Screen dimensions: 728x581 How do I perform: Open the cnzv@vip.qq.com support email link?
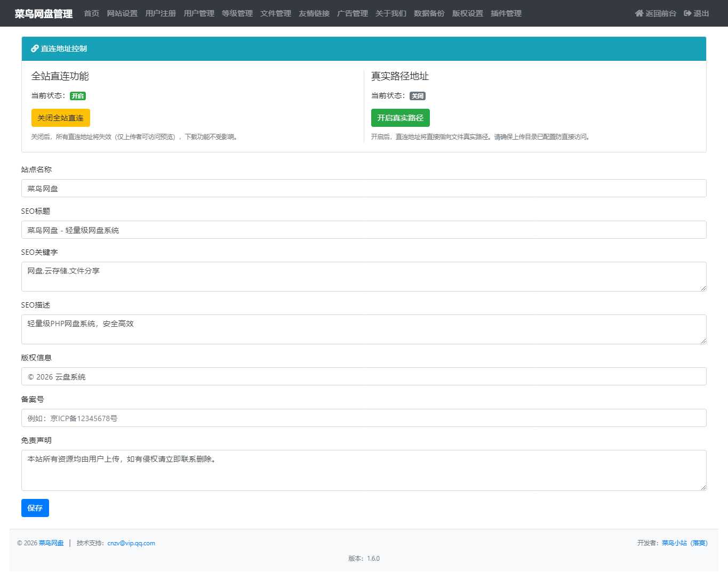(131, 543)
